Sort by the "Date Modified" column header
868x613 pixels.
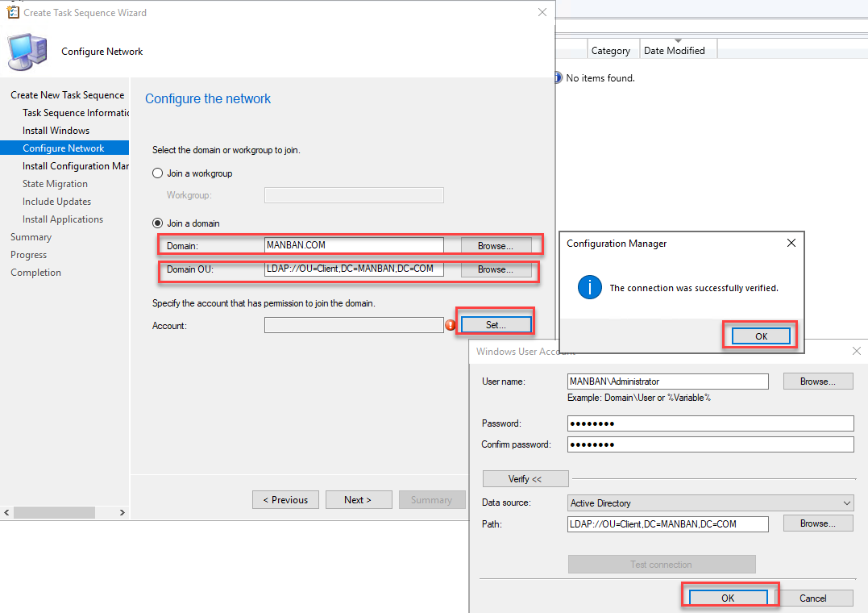[676, 48]
